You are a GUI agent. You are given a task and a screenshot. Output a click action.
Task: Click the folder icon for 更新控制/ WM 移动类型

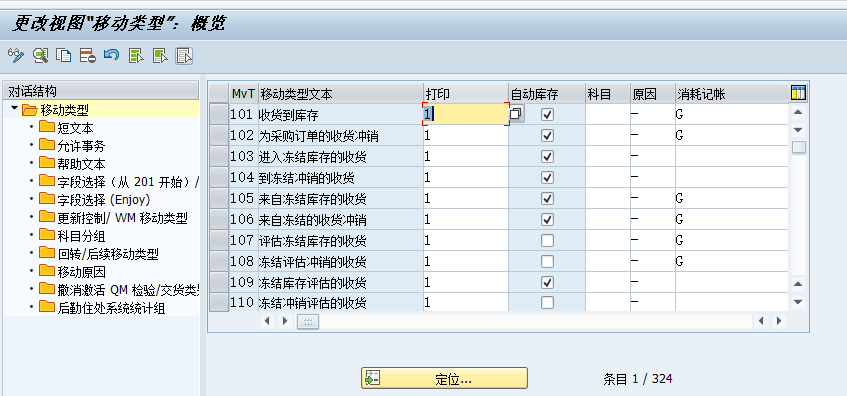click(x=48, y=218)
